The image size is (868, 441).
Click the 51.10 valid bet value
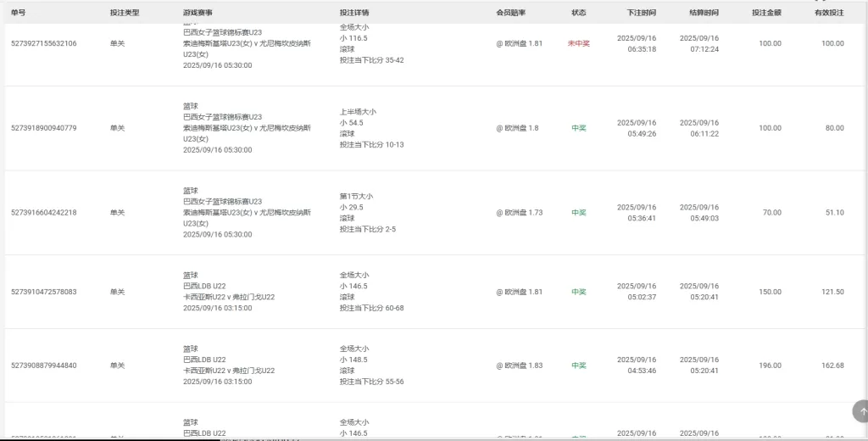point(834,213)
